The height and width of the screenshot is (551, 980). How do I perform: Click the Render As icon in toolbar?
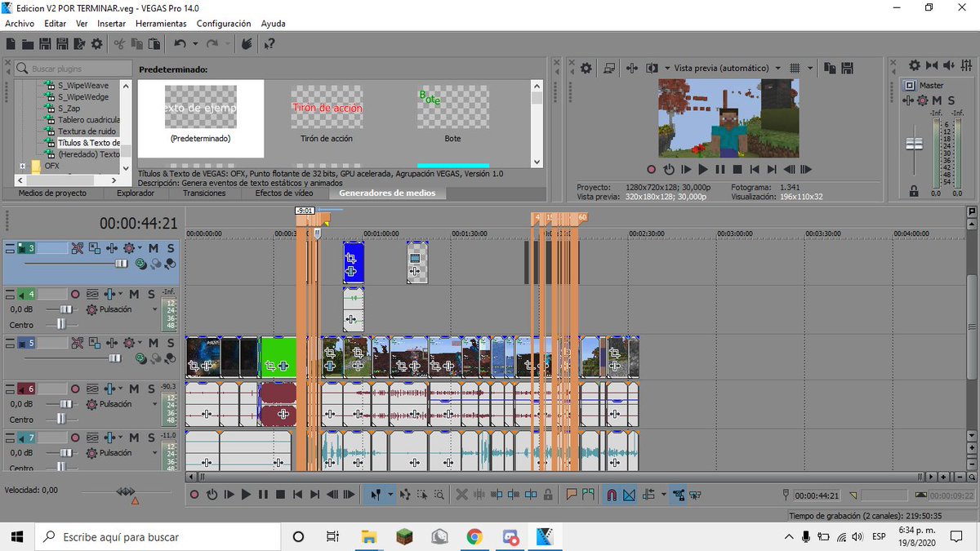[79, 44]
